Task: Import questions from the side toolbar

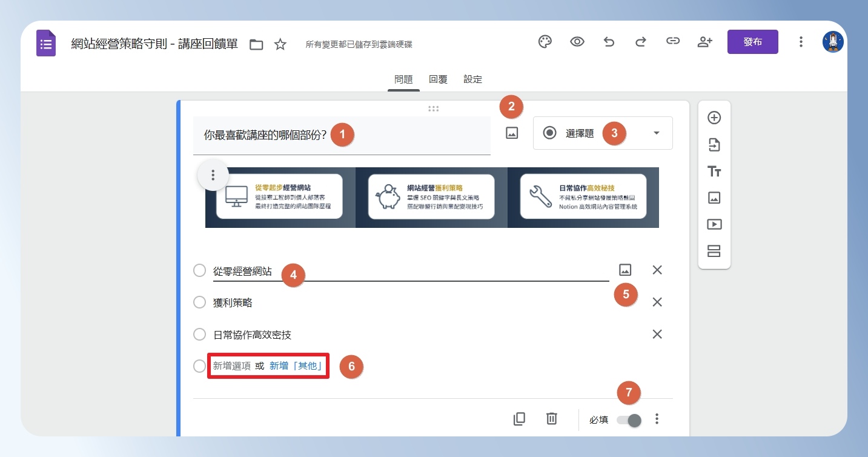Action: 714,145
